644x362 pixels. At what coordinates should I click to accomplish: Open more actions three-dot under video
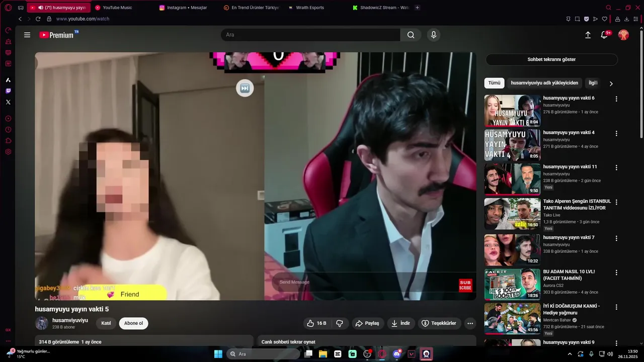(x=470, y=323)
